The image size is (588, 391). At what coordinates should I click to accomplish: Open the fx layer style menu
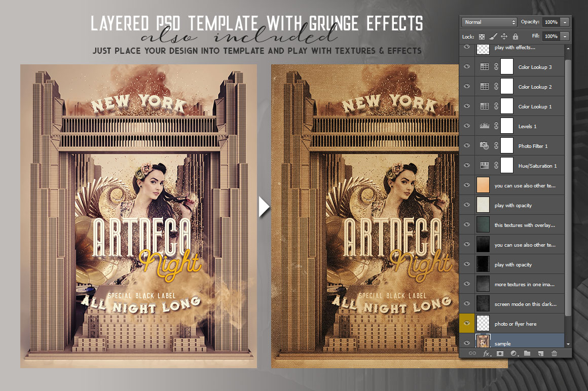coord(487,354)
